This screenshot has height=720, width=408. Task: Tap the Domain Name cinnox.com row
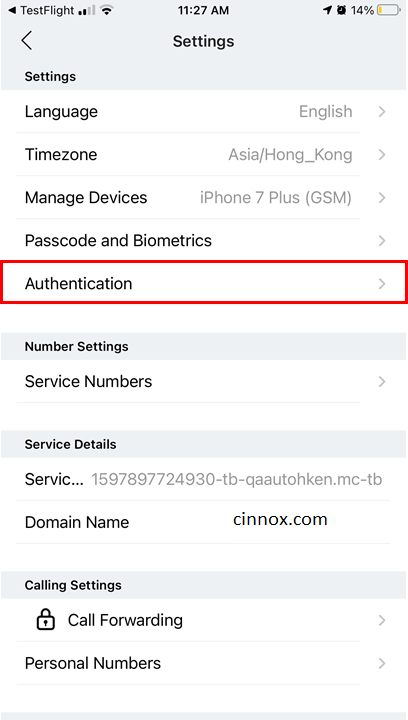(x=204, y=522)
